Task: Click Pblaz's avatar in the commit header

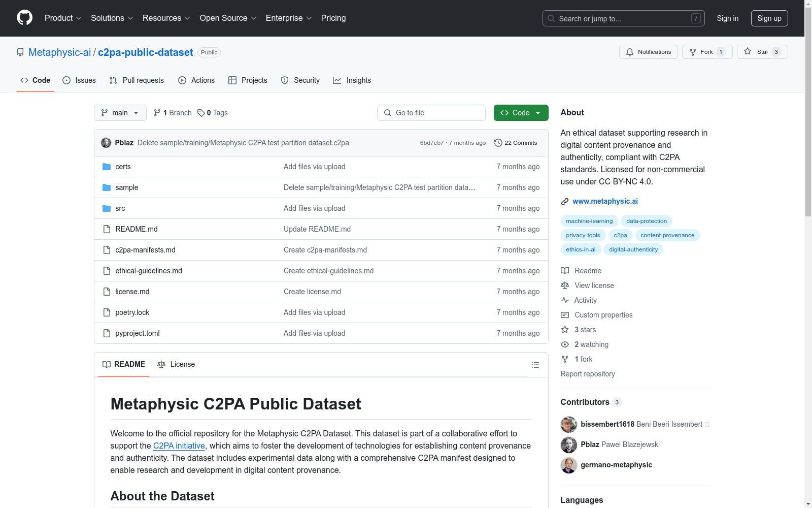Action: pyautogui.click(x=106, y=143)
